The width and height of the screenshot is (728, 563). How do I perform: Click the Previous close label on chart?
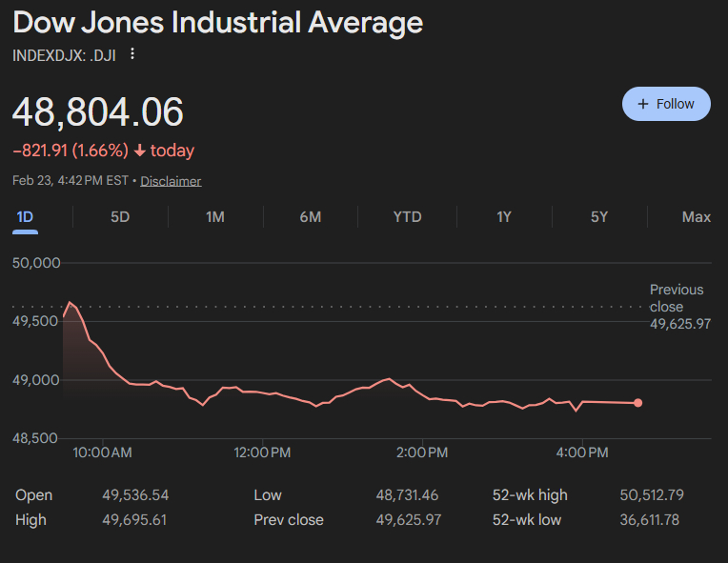pos(677,298)
